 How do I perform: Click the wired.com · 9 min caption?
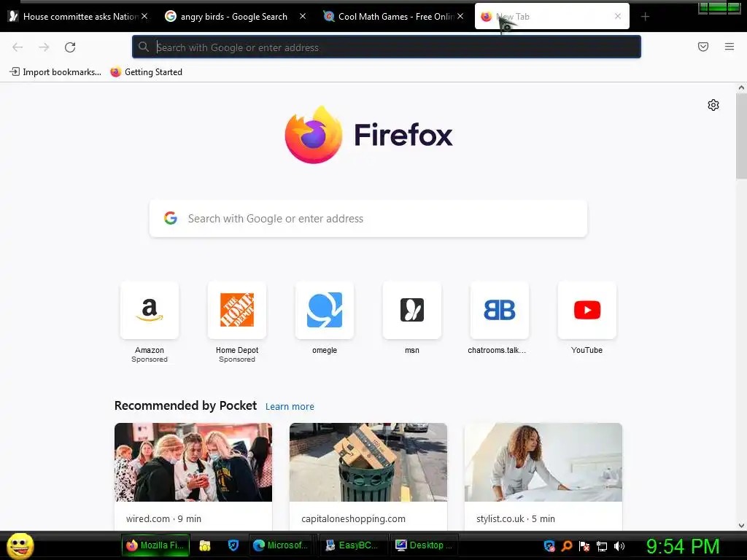click(x=163, y=518)
